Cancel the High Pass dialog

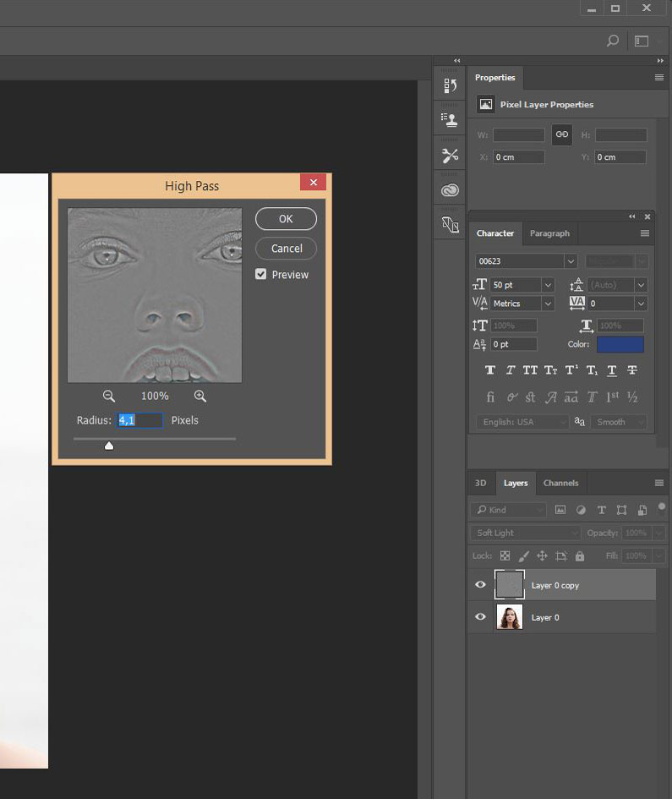[x=286, y=249]
